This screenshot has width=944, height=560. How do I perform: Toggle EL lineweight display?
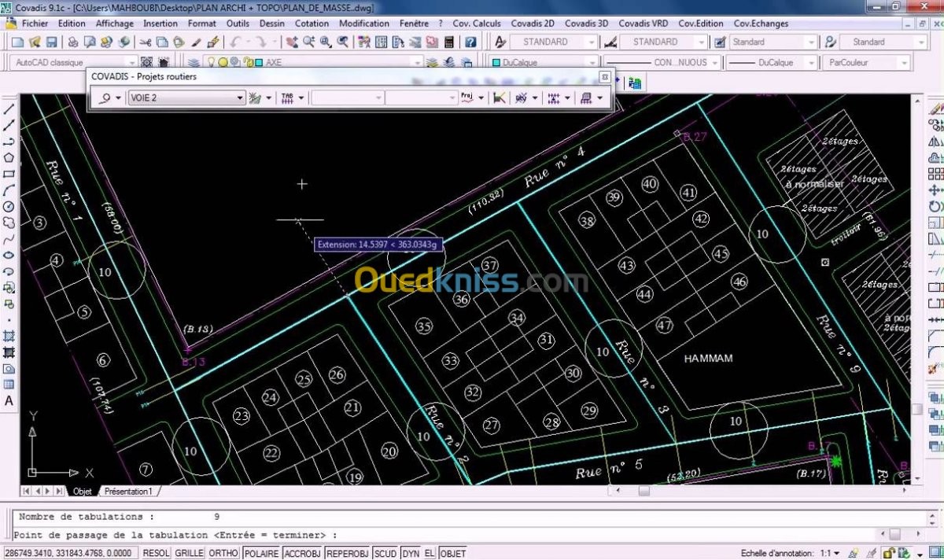point(430,553)
